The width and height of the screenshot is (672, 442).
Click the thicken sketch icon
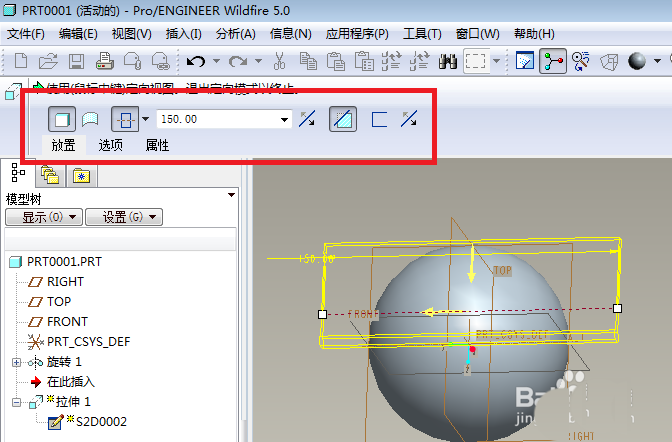[x=379, y=119]
